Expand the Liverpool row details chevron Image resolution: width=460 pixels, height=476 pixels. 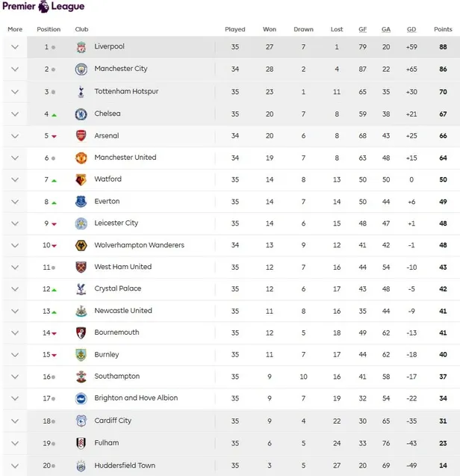coord(15,47)
